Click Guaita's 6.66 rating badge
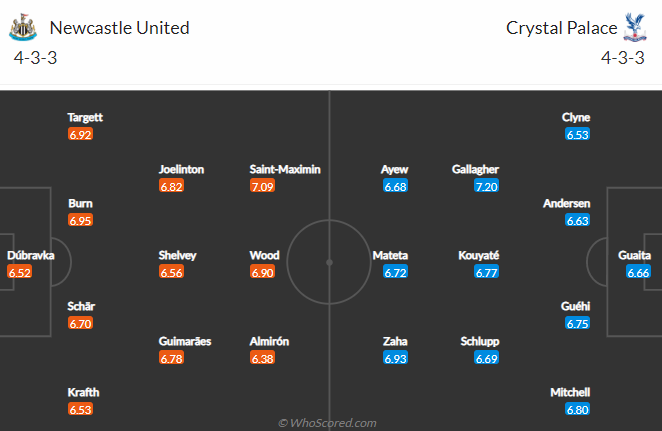The image size is (662, 431). click(638, 272)
